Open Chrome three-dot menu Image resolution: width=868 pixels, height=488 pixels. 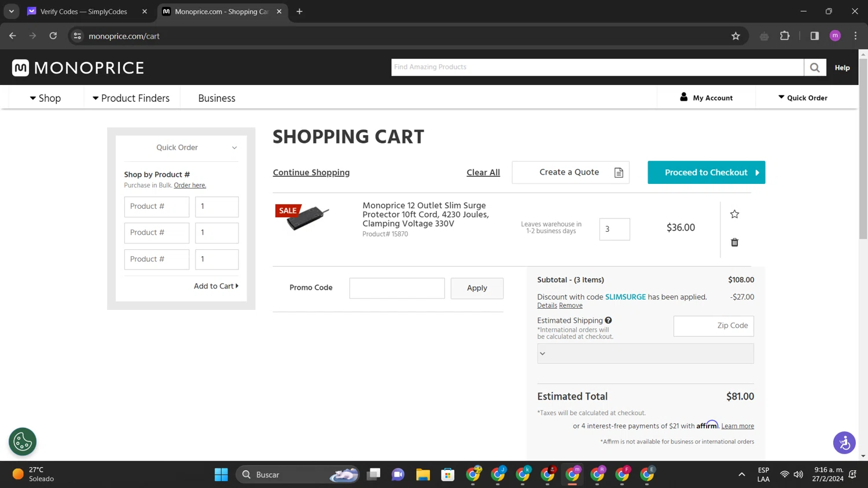tap(855, 36)
